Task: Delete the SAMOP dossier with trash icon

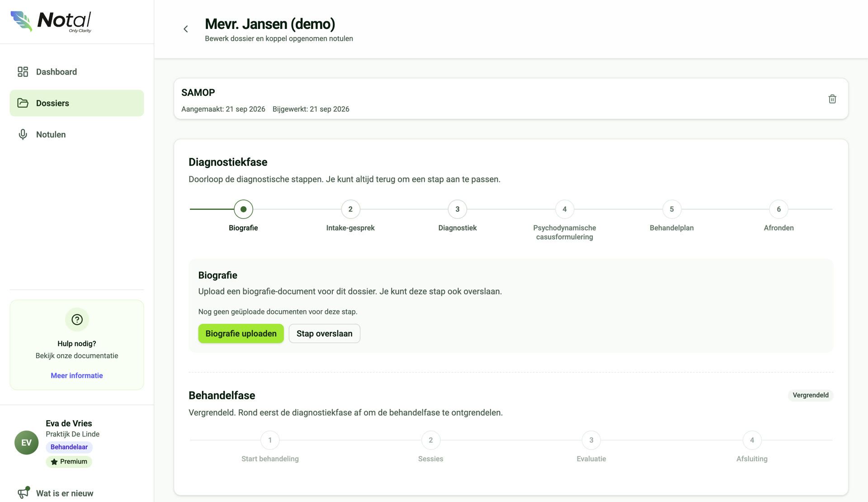Action: (832, 99)
